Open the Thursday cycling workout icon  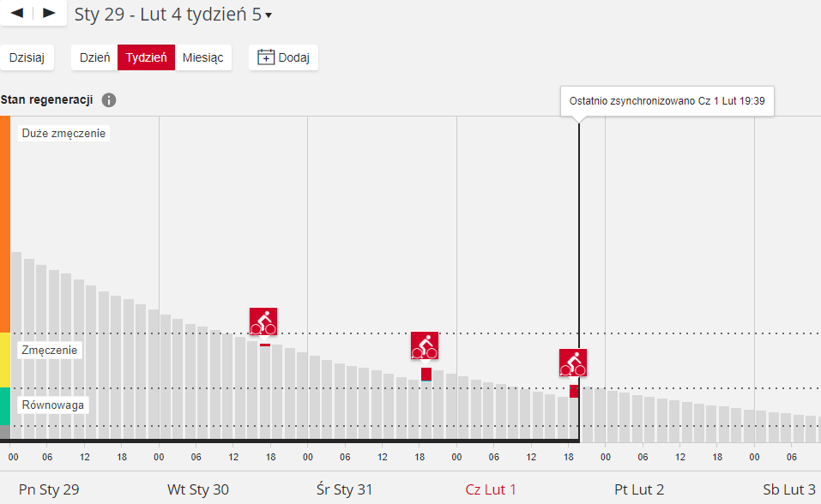point(573,363)
